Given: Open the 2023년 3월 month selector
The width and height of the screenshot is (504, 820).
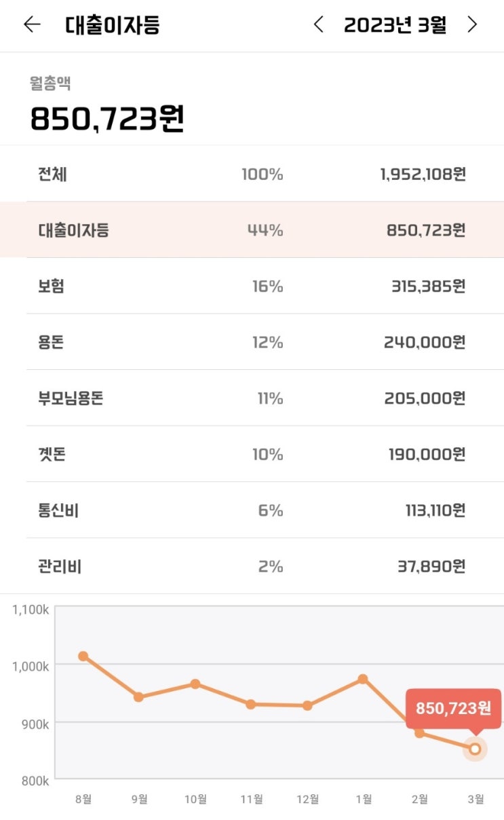Looking at the screenshot, I should pos(395,26).
